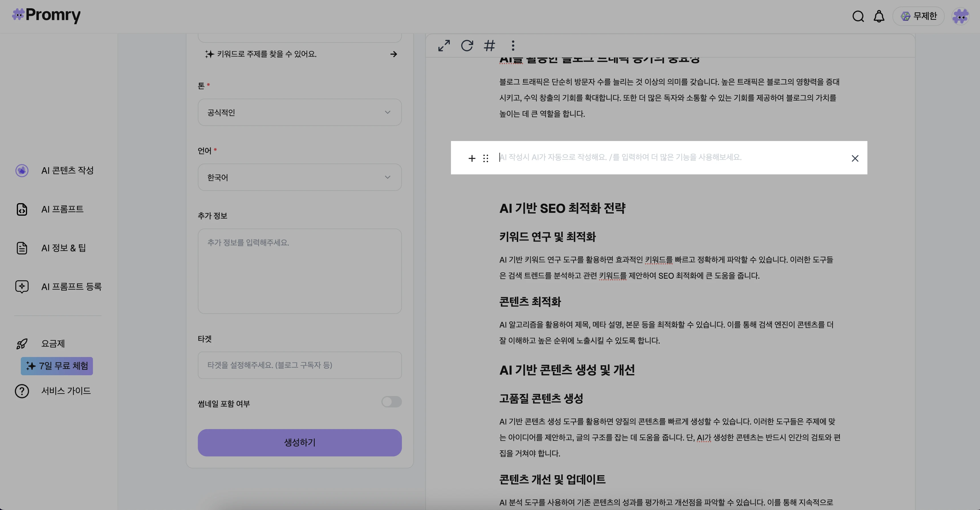Image resolution: width=980 pixels, height=510 pixels.
Task: Expand the editor to fullscreen
Action: [x=444, y=46]
